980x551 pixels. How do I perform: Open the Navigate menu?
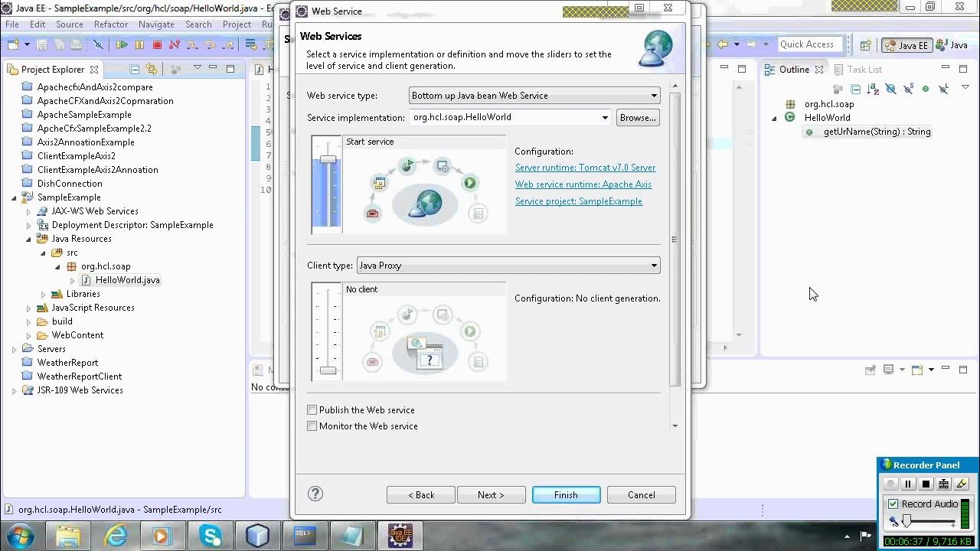click(156, 24)
